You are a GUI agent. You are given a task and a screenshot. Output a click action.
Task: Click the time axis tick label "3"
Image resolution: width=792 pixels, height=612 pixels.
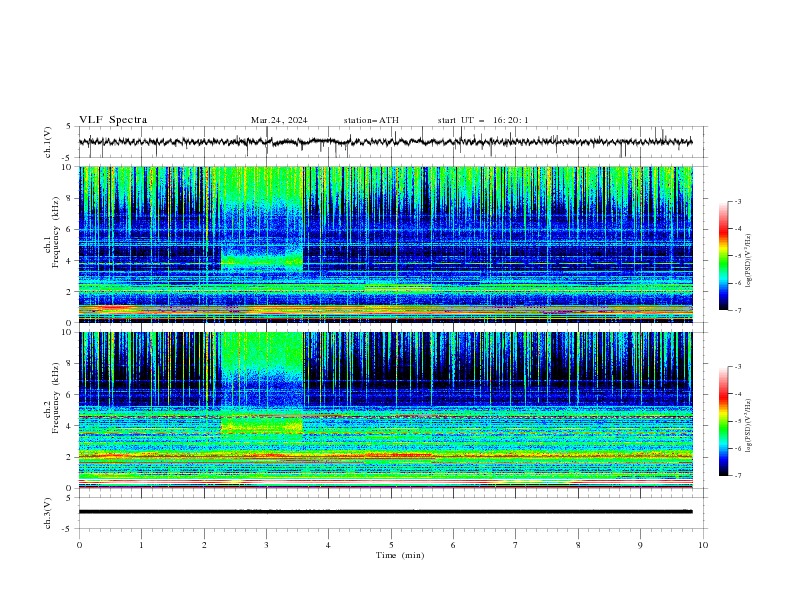click(x=266, y=545)
